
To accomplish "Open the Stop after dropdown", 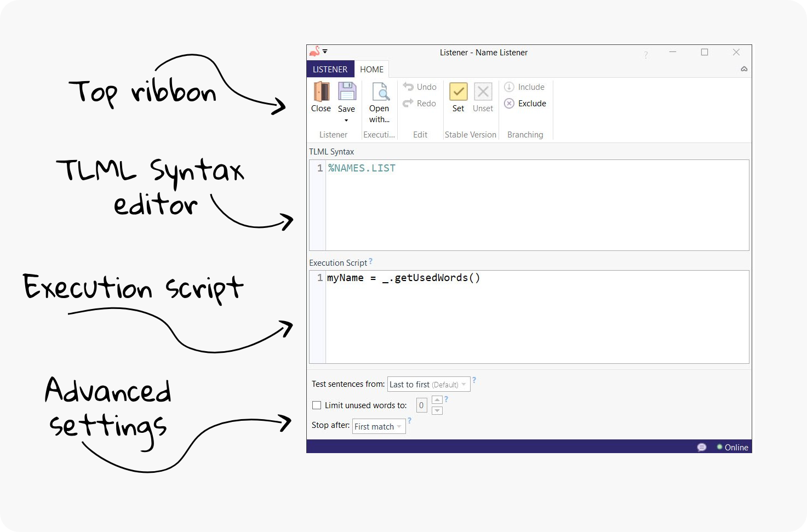I will [x=379, y=427].
